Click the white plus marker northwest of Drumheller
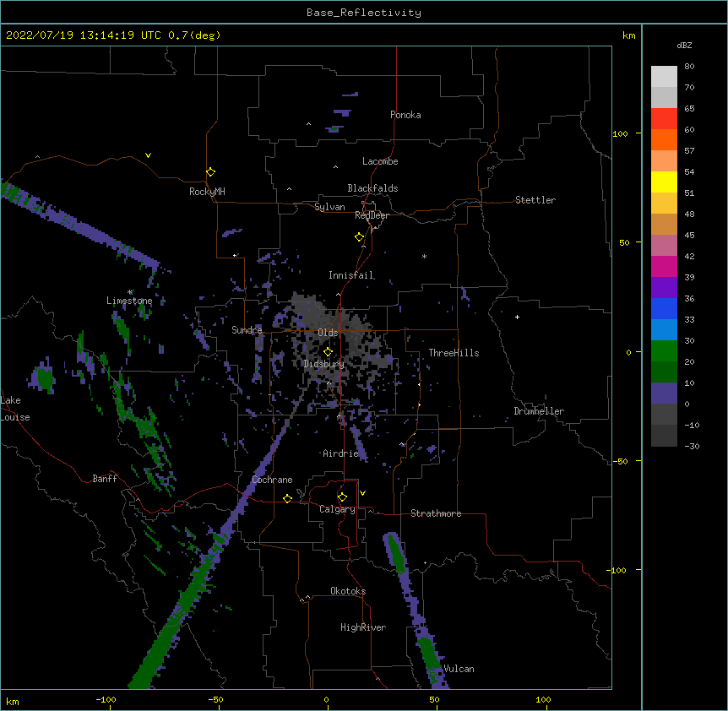This screenshot has height=711, width=728. (517, 317)
